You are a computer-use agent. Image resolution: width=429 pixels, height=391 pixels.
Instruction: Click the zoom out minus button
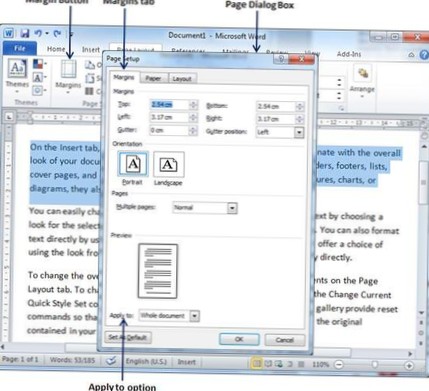(x=339, y=365)
